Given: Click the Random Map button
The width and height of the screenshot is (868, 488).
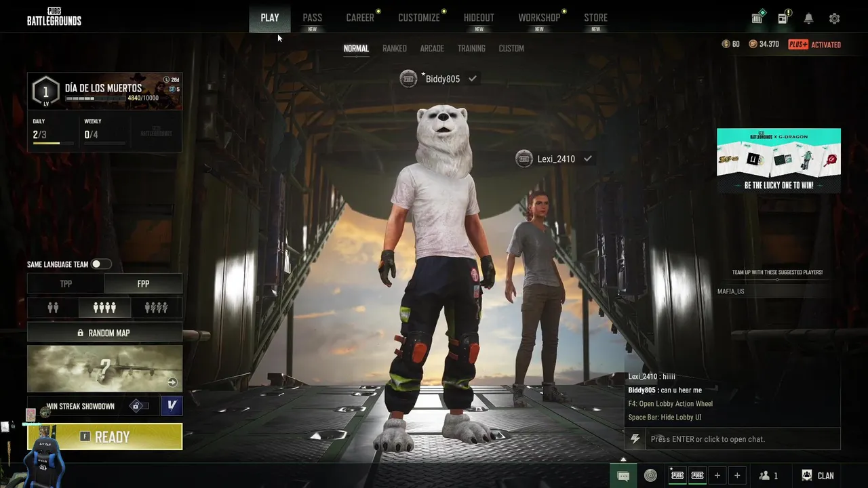Looking at the screenshot, I should pyautogui.click(x=104, y=333).
